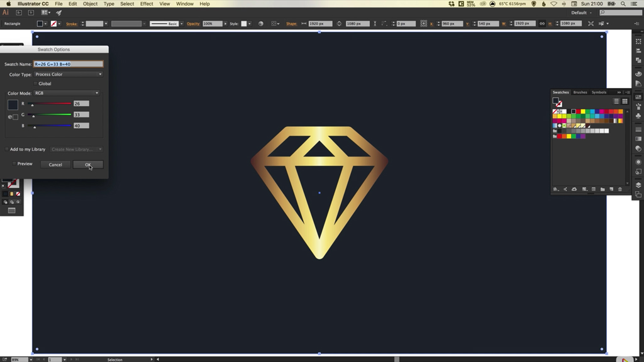Delete the selected swatch using the trash icon
The height and width of the screenshot is (362, 644).
click(619, 189)
